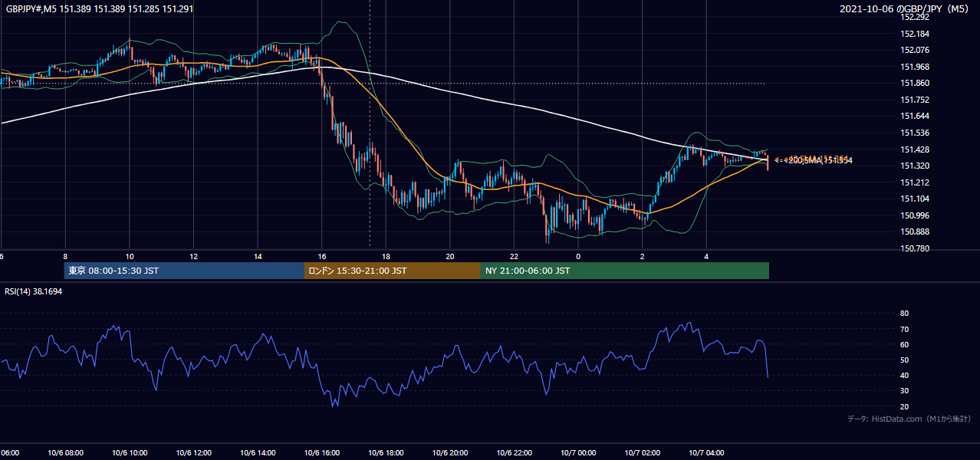The image size is (980, 460).
Task: Click RSI axis level 70
Action: (x=905, y=329)
